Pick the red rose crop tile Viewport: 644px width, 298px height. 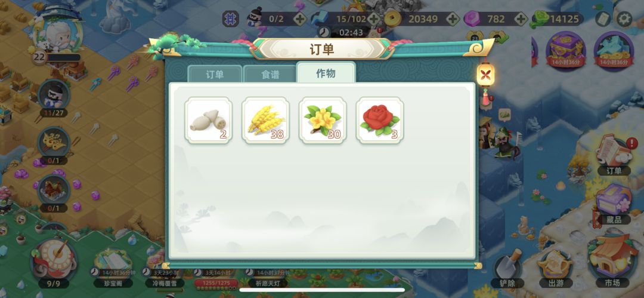pyautogui.click(x=380, y=120)
